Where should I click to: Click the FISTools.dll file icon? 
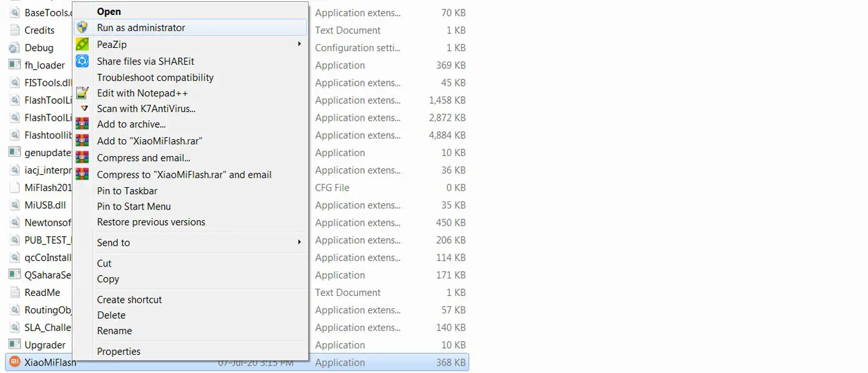point(14,82)
